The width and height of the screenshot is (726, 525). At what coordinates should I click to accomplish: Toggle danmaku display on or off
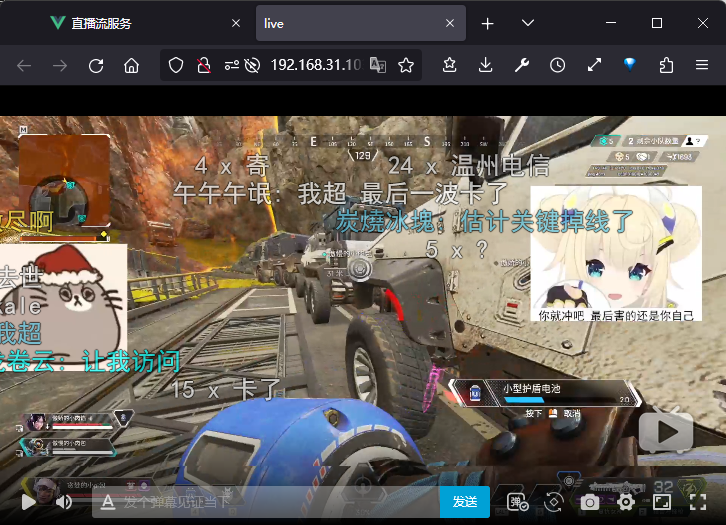pos(517,502)
